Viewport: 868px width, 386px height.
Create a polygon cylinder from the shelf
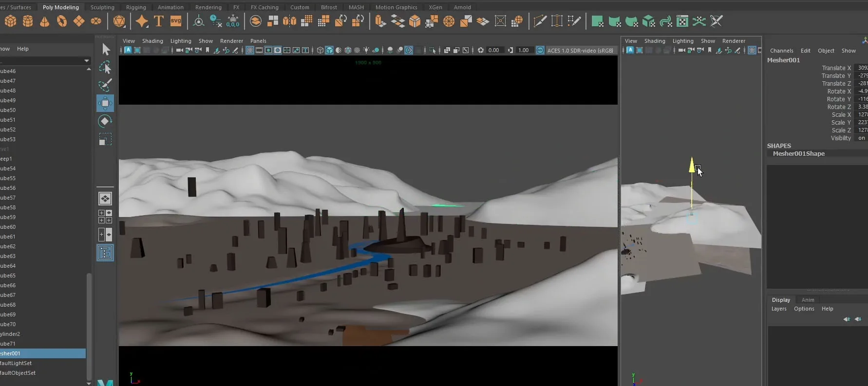point(28,21)
